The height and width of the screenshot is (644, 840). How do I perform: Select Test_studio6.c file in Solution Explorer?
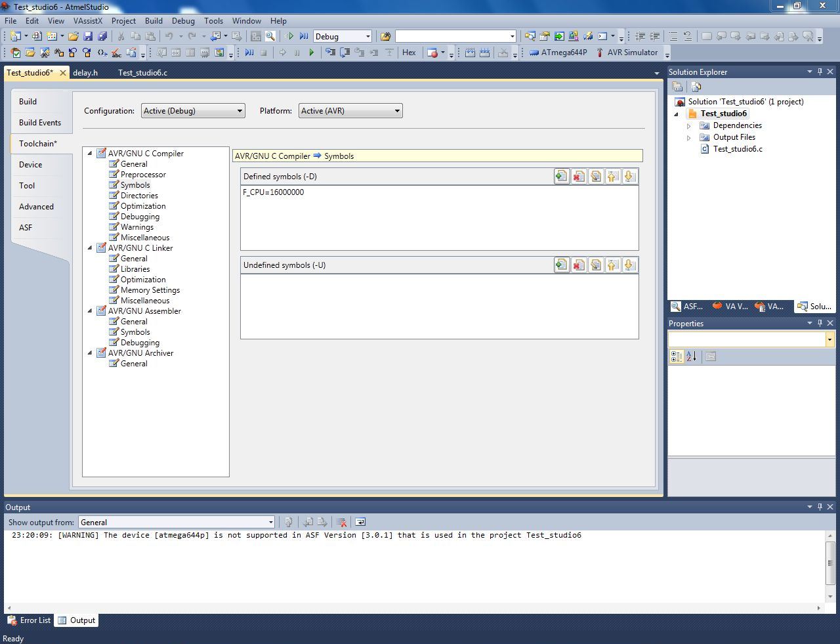coord(738,149)
